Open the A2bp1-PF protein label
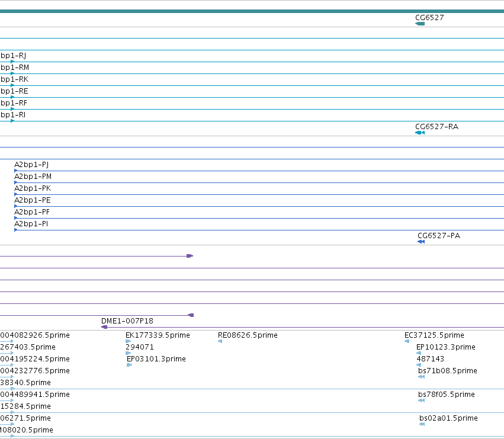The height and width of the screenshot is (439, 504). click(32, 212)
